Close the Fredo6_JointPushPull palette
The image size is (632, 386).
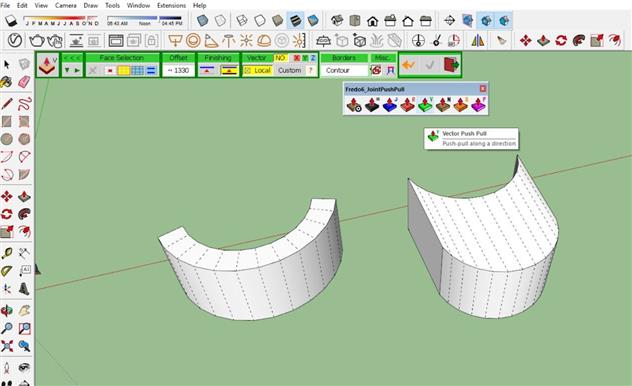coord(483,88)
